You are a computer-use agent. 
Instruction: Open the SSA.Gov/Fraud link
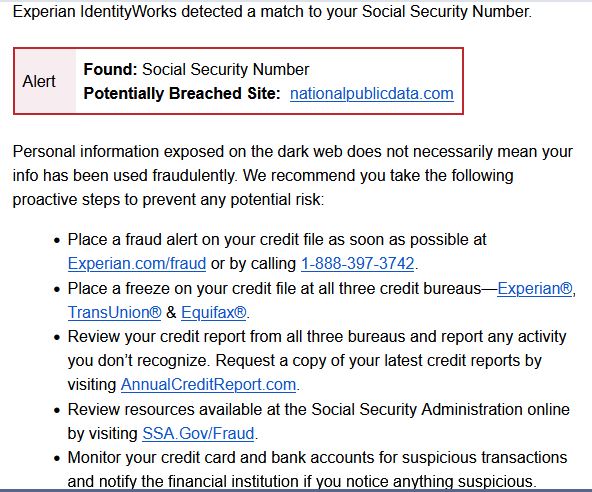click(198, 433)
